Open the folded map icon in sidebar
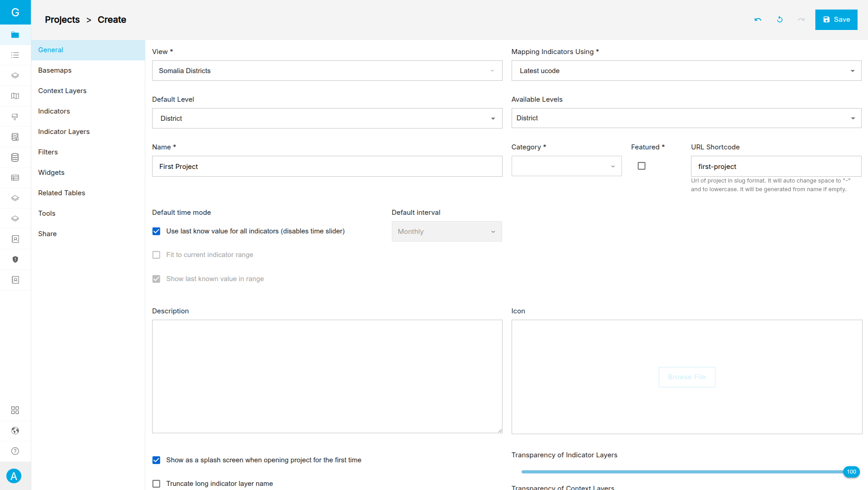This screenshot has height=490, width=868. point(15,96)
